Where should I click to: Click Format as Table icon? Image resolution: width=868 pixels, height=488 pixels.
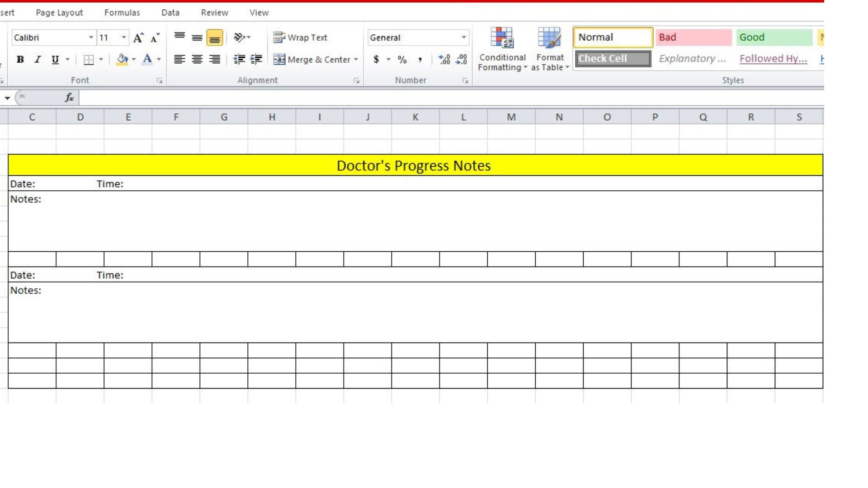(x=549, y=49)
